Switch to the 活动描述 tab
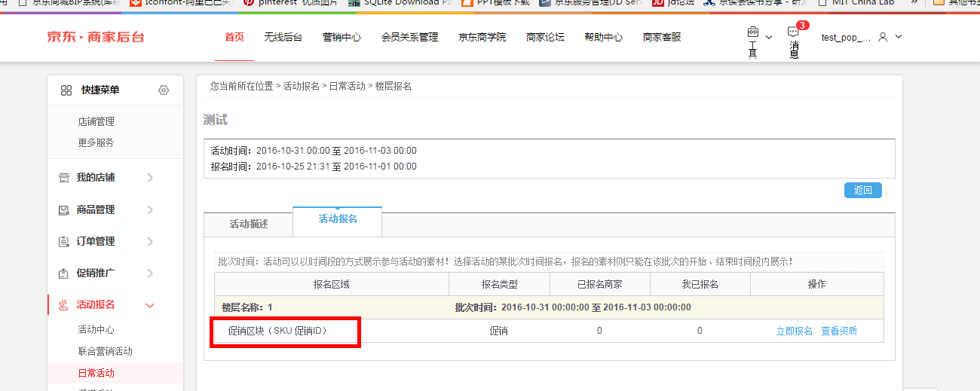 (x=249, y=225)
